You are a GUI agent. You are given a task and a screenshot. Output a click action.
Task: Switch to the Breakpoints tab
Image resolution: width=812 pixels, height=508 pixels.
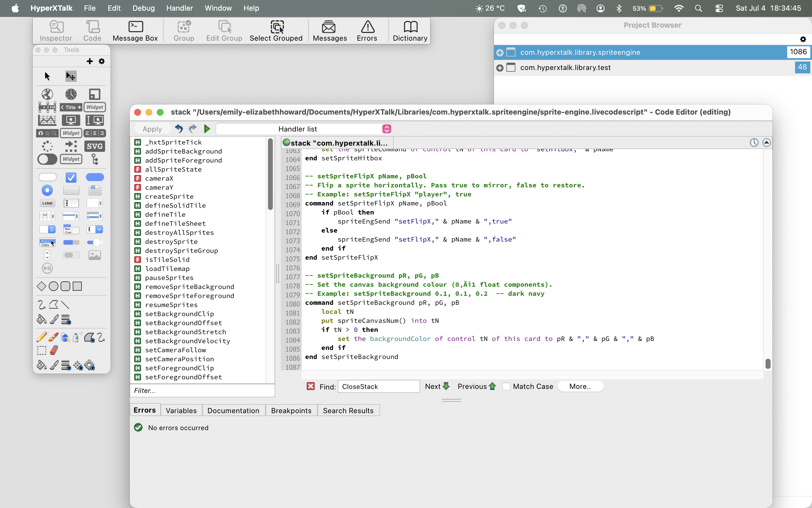click(x=291, y=411)
